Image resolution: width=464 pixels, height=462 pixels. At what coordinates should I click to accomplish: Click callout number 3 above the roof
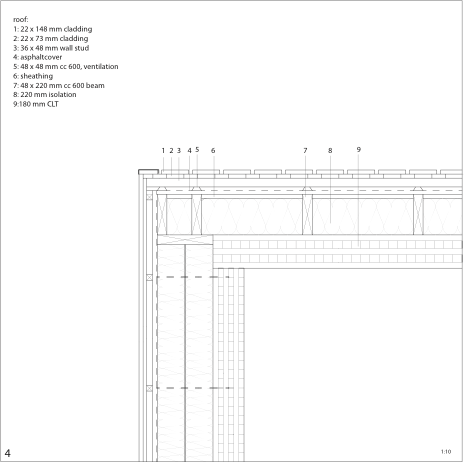pos(179,151)
